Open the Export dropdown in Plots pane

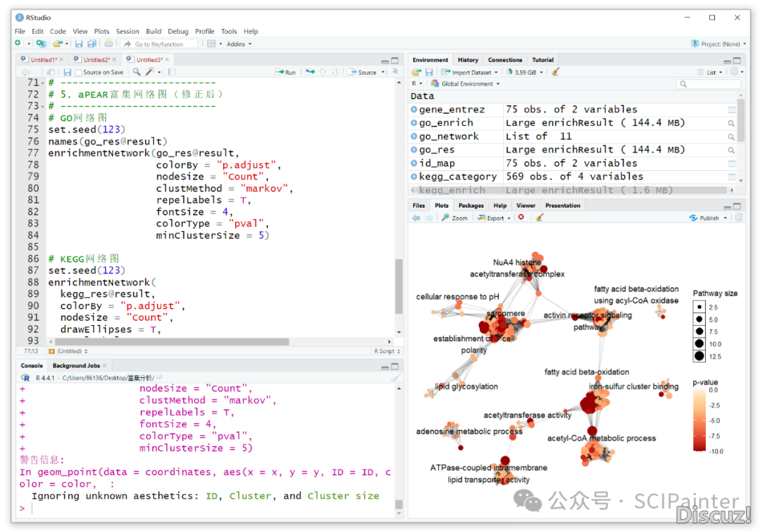tap(494, 218)
